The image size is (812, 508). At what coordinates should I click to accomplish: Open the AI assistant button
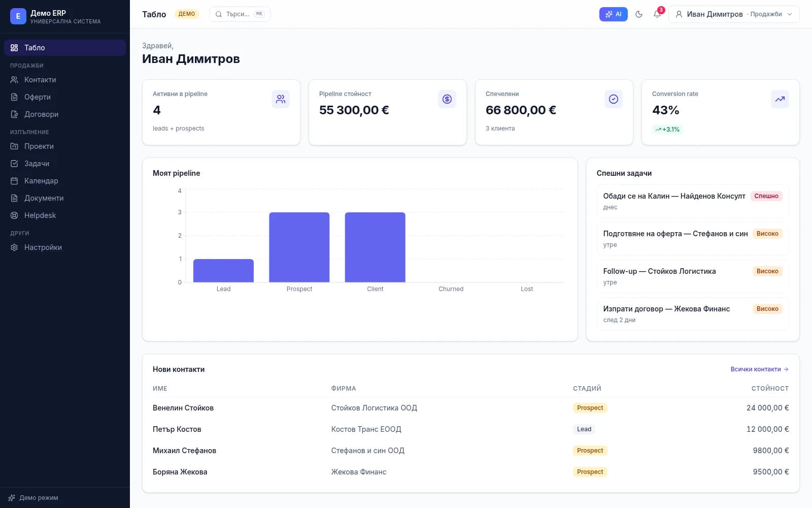pos(613,14)
